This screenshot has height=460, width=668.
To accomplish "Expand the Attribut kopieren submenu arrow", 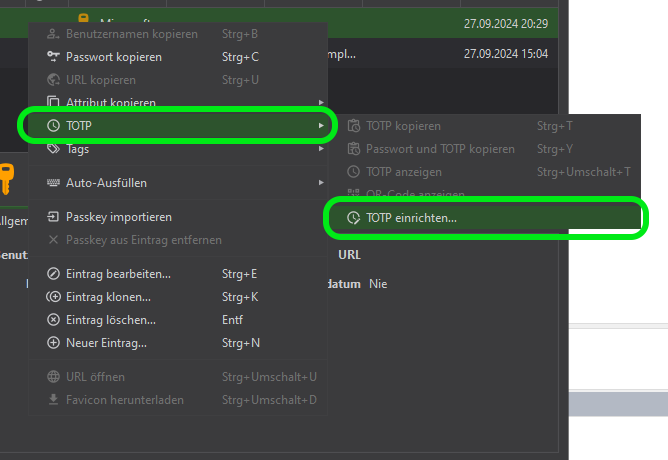I will pos(320,103).
